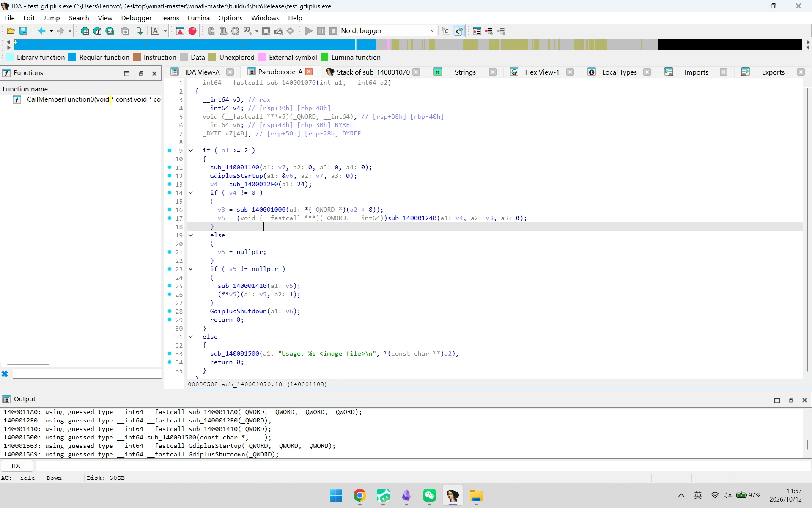
Task: Open the back navigation history dropdown arrow
Action: 51,31
